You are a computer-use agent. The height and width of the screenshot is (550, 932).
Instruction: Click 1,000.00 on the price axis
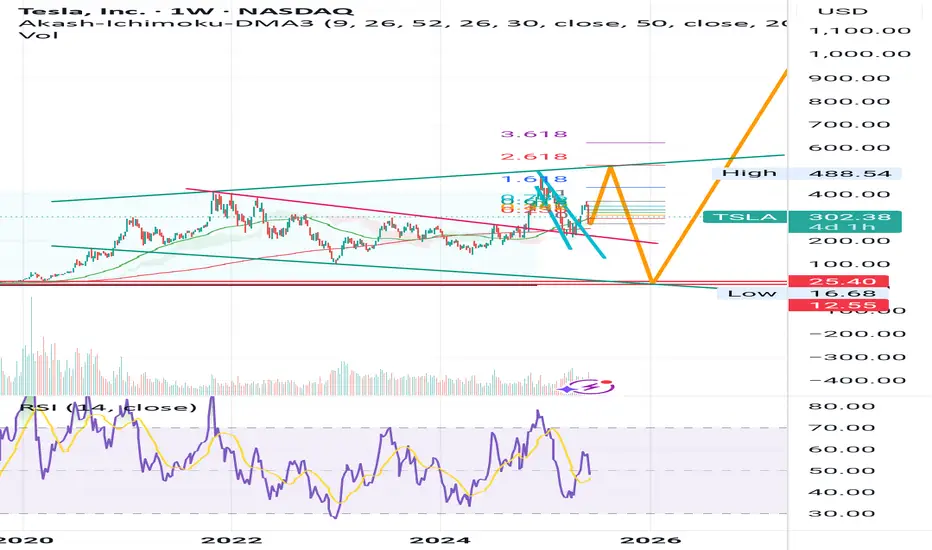859,54
